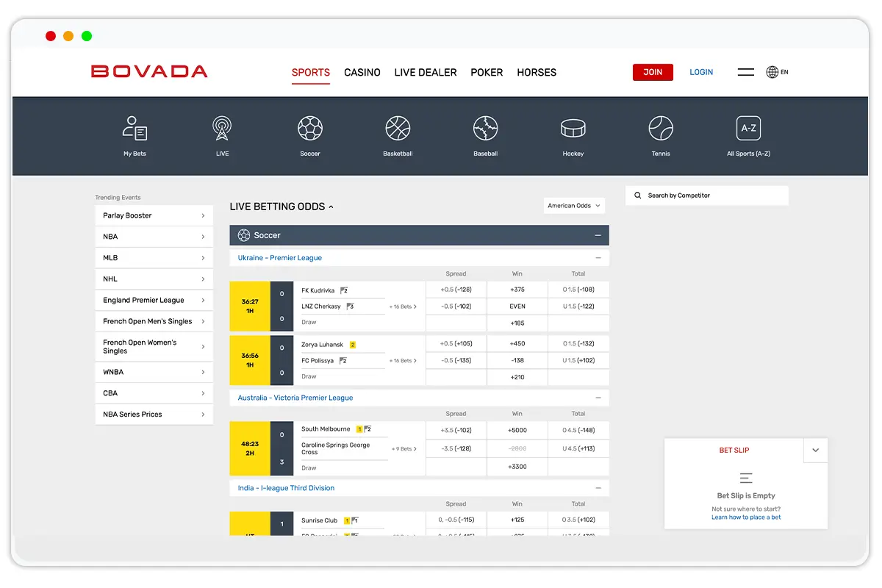Select FK Kudrivka win odds +375

coord(517,290)
